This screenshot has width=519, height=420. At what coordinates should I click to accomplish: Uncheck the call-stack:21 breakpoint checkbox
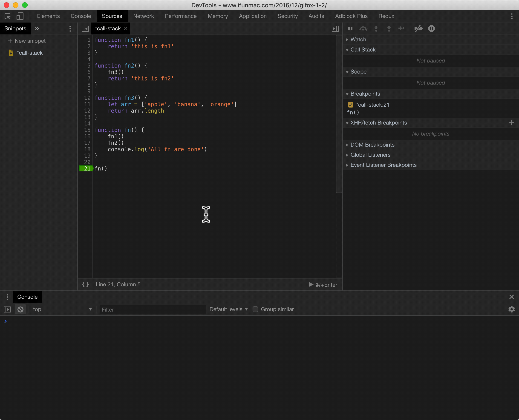[x=350, y=105]
